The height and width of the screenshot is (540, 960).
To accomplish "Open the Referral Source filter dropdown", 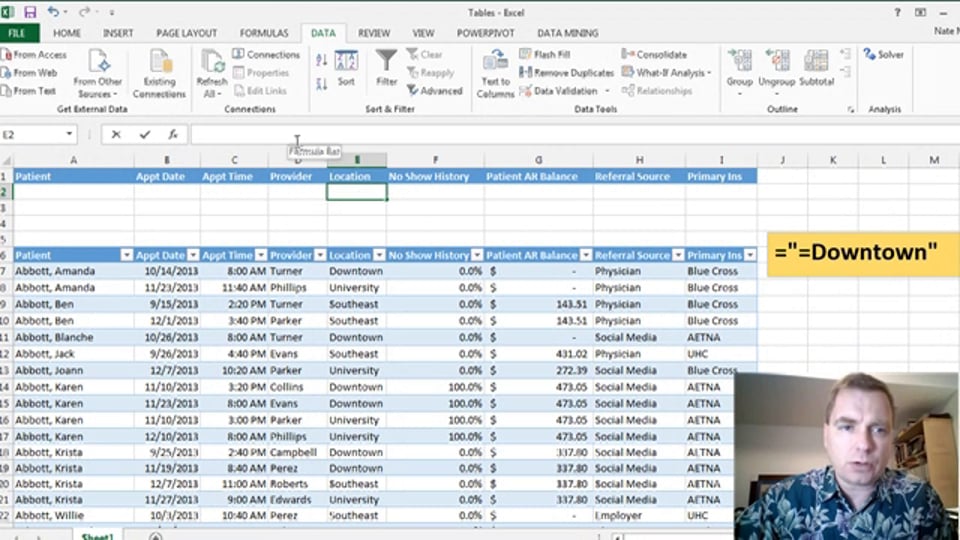I will 678,255.
